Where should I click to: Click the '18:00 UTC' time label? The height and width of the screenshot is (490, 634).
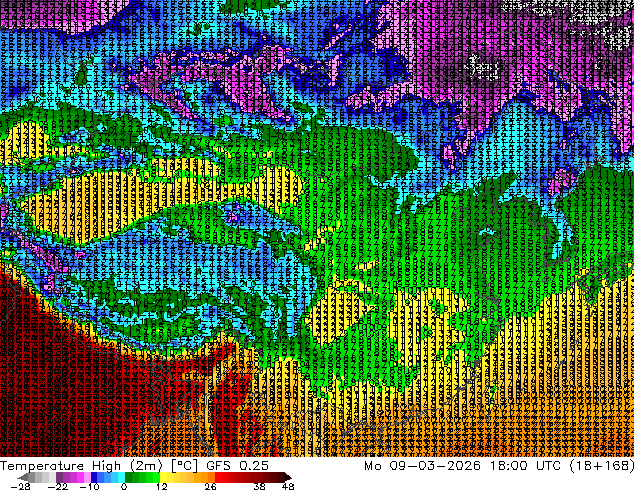(526, 466)
